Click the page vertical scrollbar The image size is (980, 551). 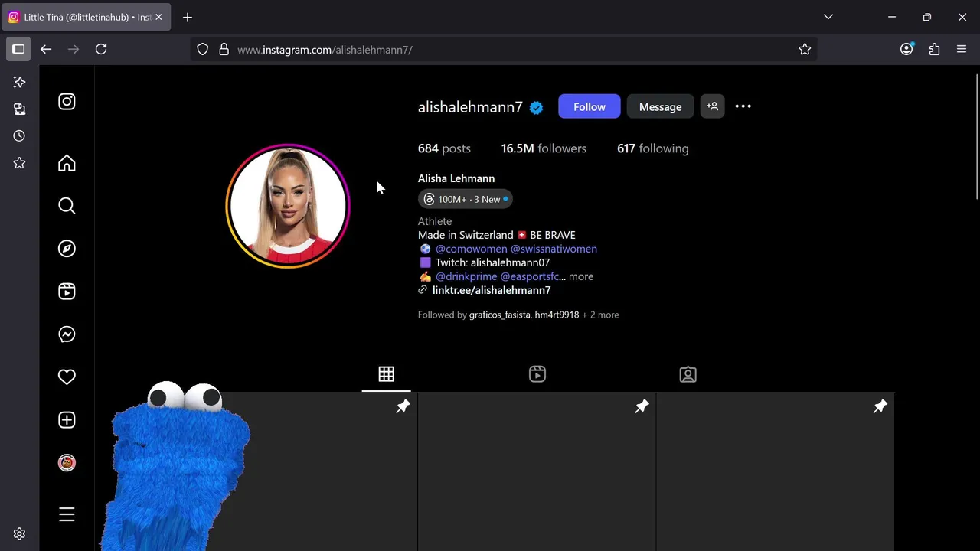(977, 138)
